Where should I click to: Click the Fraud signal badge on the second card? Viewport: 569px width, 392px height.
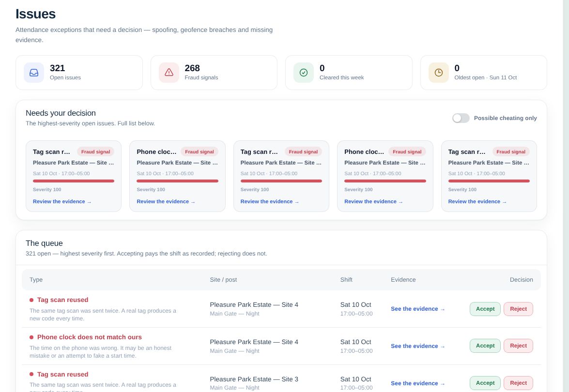click(199, 152)
